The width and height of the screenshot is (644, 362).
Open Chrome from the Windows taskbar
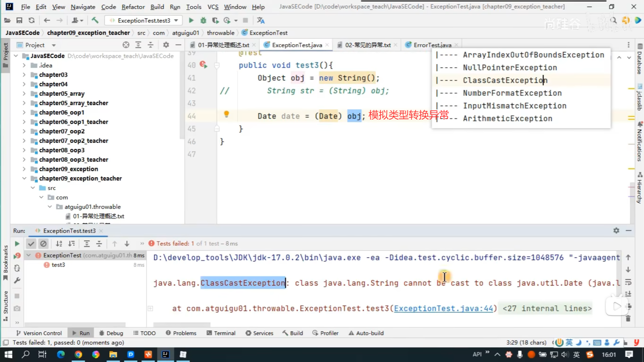(78, 354)
